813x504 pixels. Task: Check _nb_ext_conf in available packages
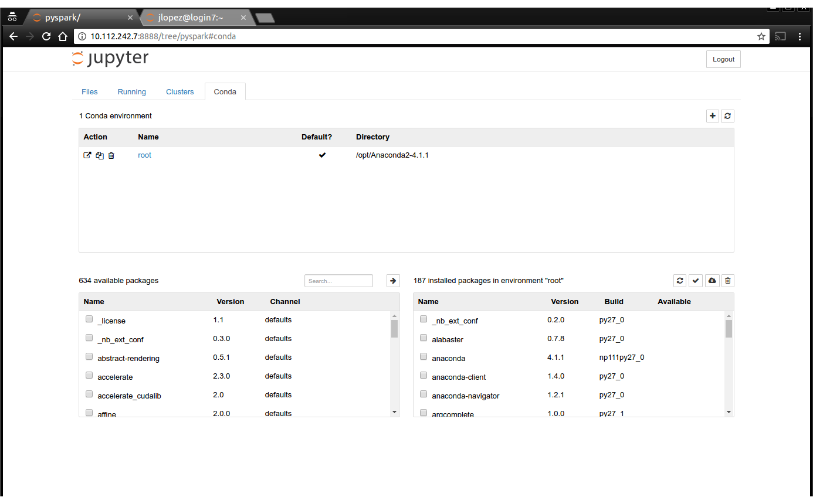click(89, 338)
